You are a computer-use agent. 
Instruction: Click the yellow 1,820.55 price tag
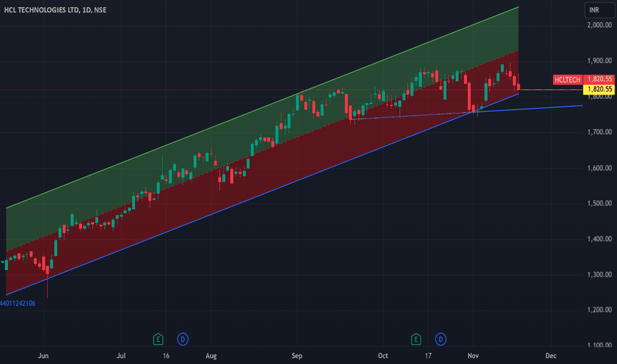[x=599, y=89]
